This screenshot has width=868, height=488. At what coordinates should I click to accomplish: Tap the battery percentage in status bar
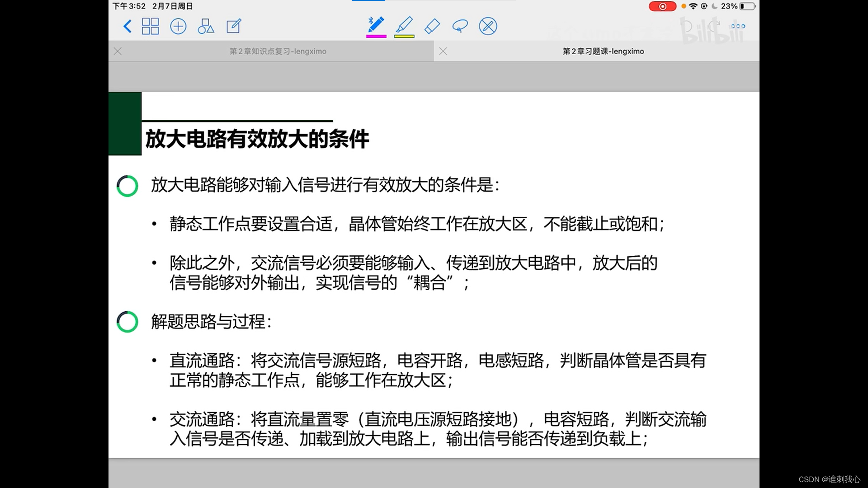(729, 6)
